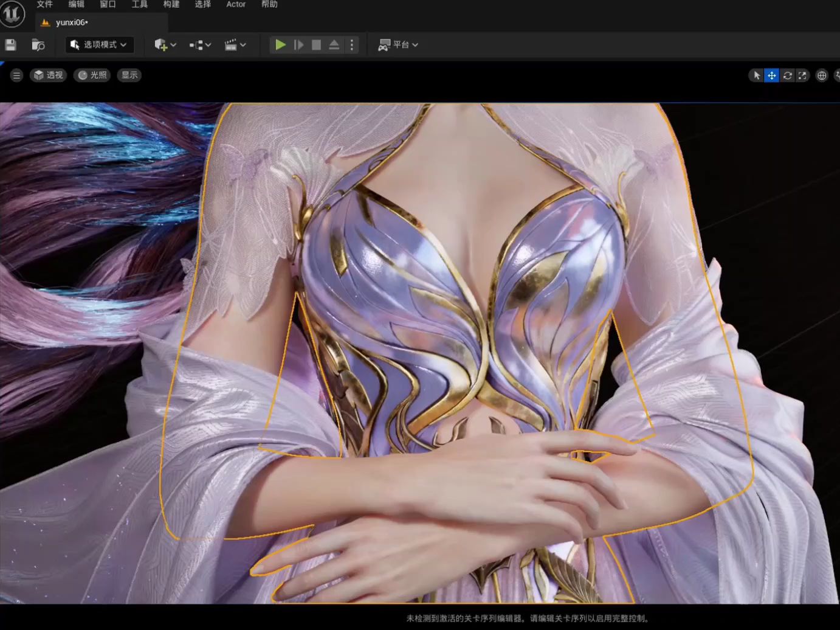840x630 pixels.
Task: Toggle world/local coordinate globe icon
Action: coord(822,75)
